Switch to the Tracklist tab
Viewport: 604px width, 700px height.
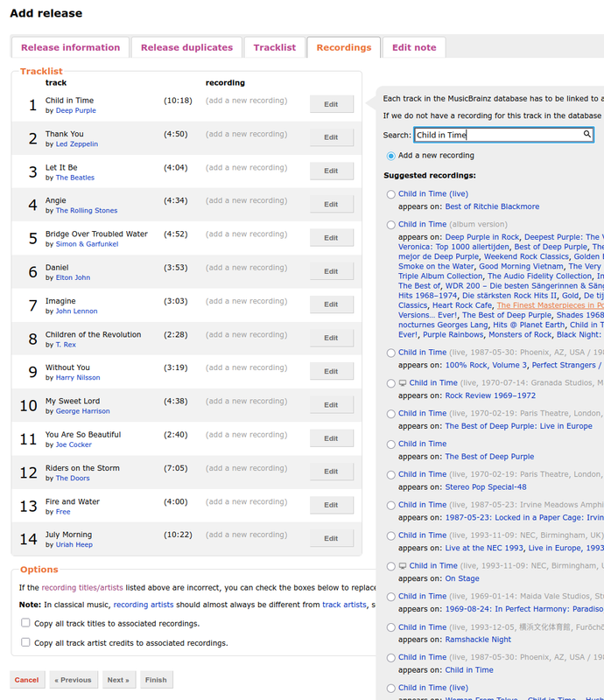275,47
